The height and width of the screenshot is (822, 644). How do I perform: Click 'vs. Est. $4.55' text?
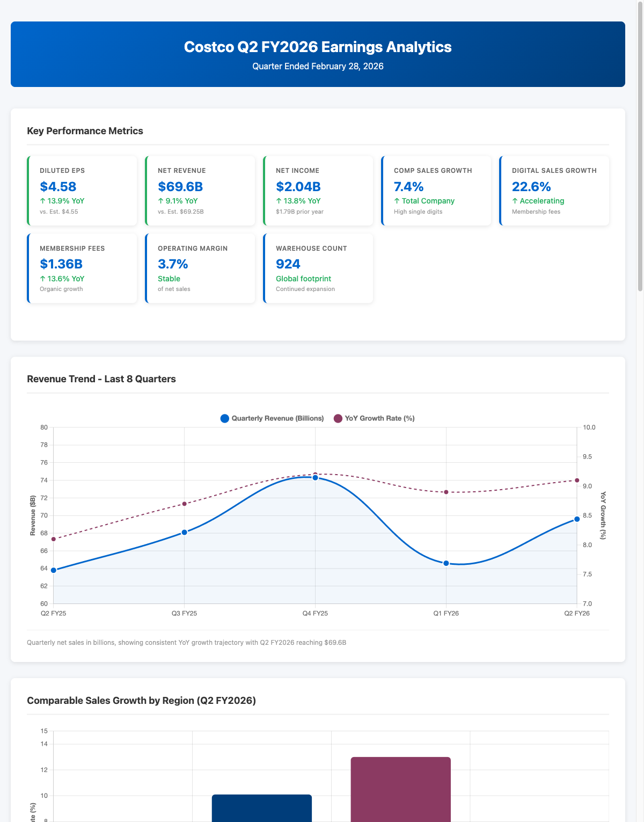click(x=58, y=212)
